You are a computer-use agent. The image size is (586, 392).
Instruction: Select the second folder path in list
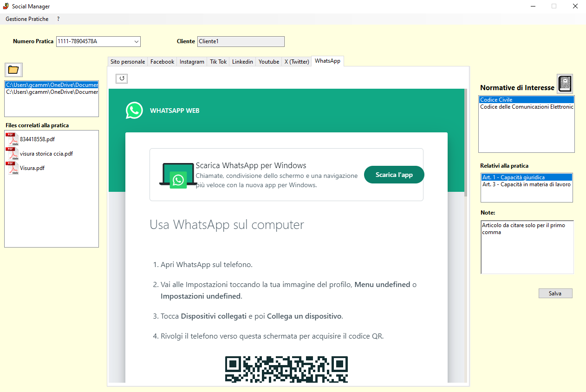point(52,92)
